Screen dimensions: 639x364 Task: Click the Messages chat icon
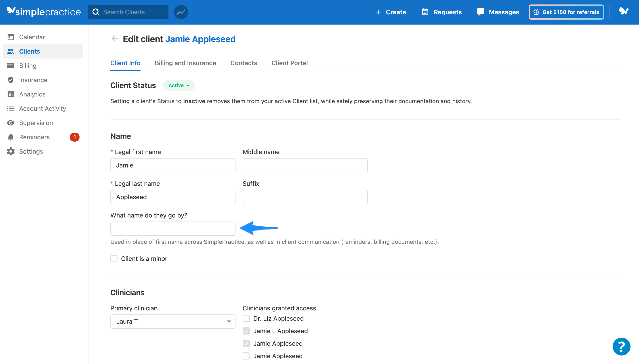[480, 12]
